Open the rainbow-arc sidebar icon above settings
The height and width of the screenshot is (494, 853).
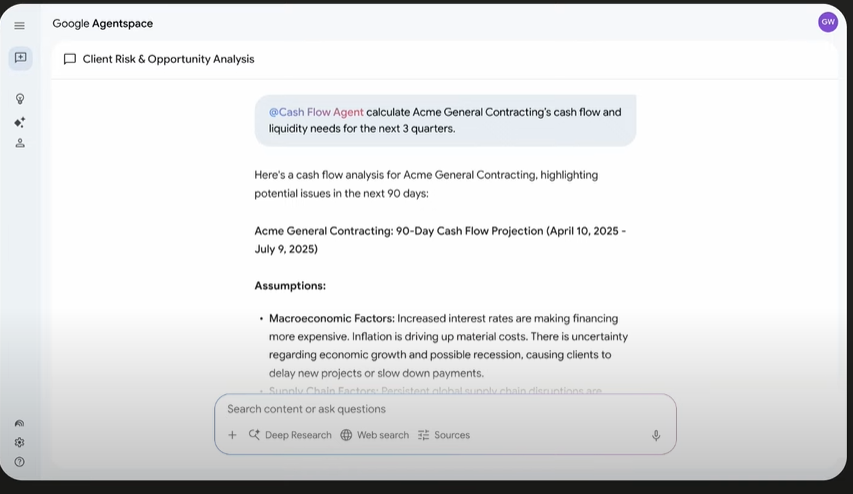20,423
